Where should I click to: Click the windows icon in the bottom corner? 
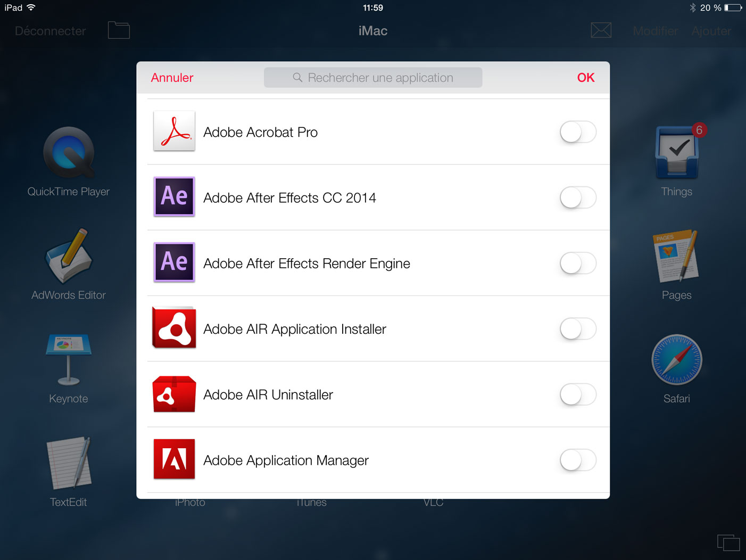[x=728, y=542]
